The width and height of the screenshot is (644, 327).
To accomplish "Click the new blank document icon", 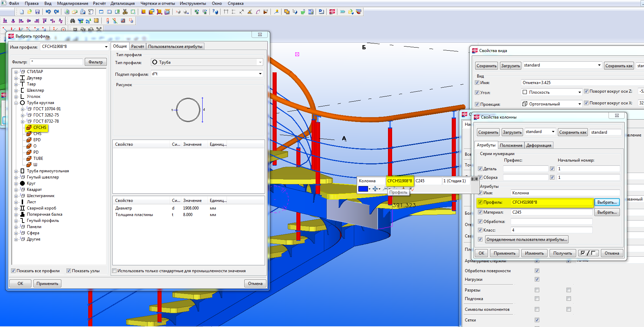I will click(22, 12).
